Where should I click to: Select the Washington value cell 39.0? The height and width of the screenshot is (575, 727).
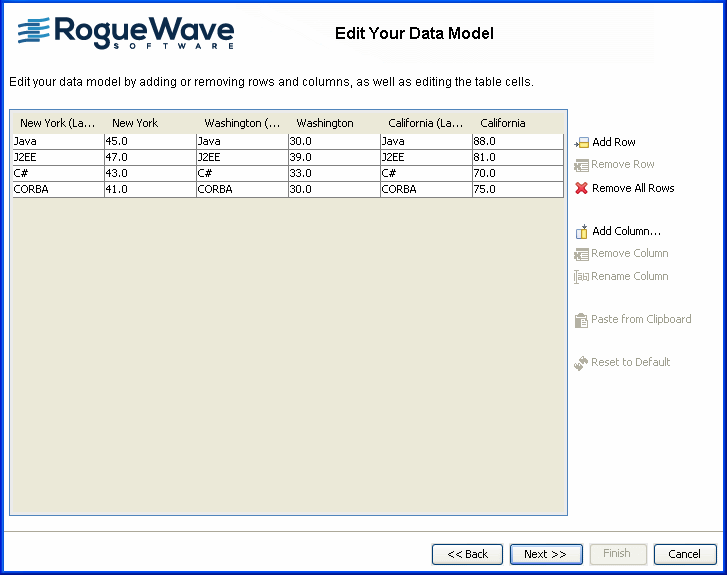tap(333, 157)
